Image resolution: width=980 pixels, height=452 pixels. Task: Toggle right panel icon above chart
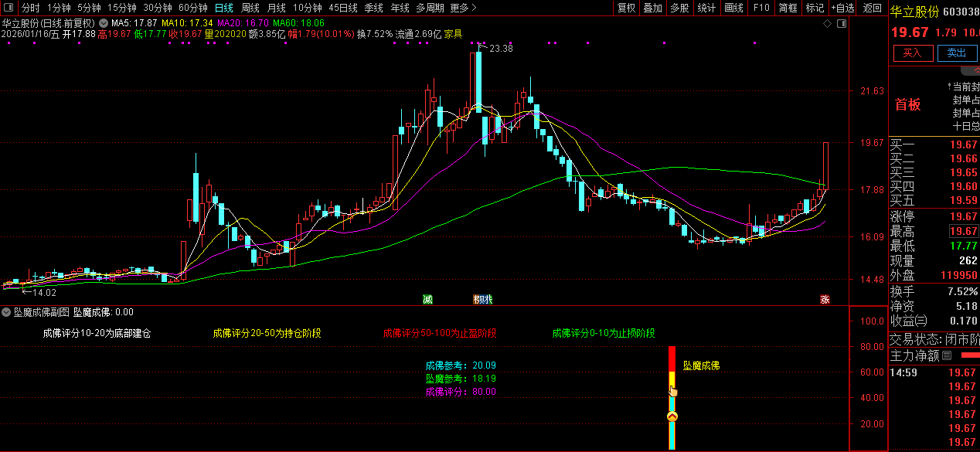(x=842, y=23)
